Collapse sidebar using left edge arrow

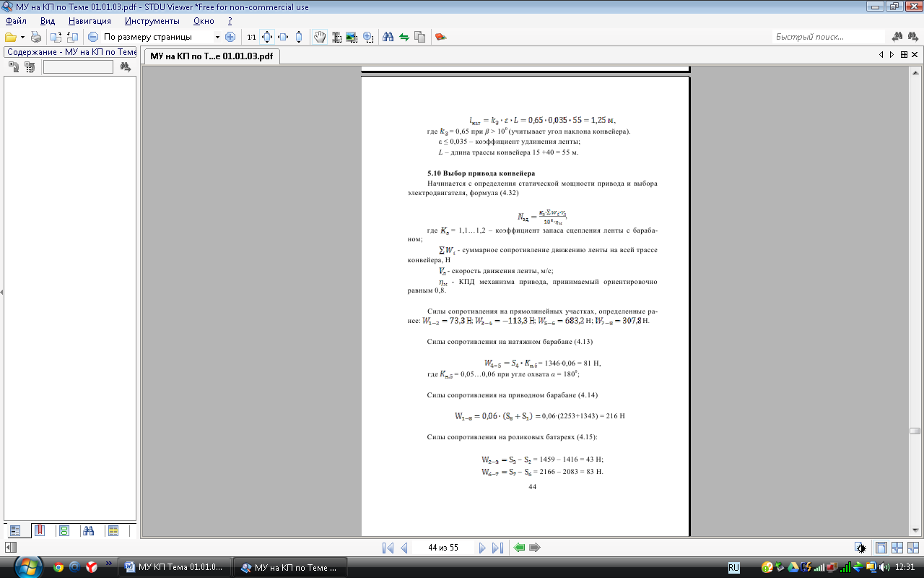pos(1,293)
